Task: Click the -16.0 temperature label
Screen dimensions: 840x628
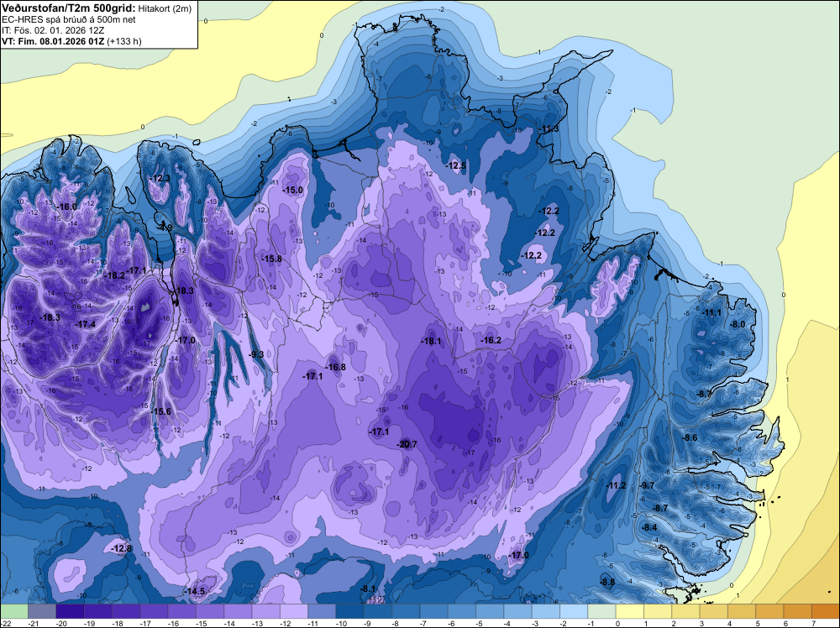Action: pyautogui.click(x=67, y=207)
